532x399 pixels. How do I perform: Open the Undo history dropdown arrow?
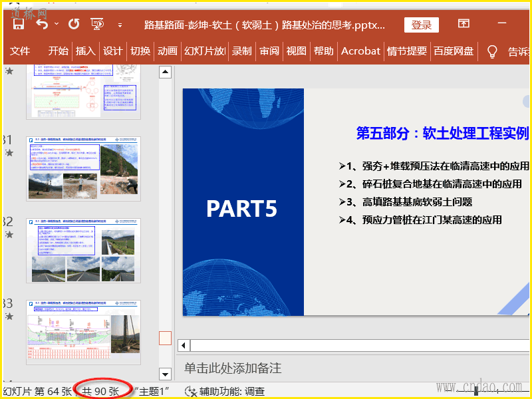tap(57, 25)
